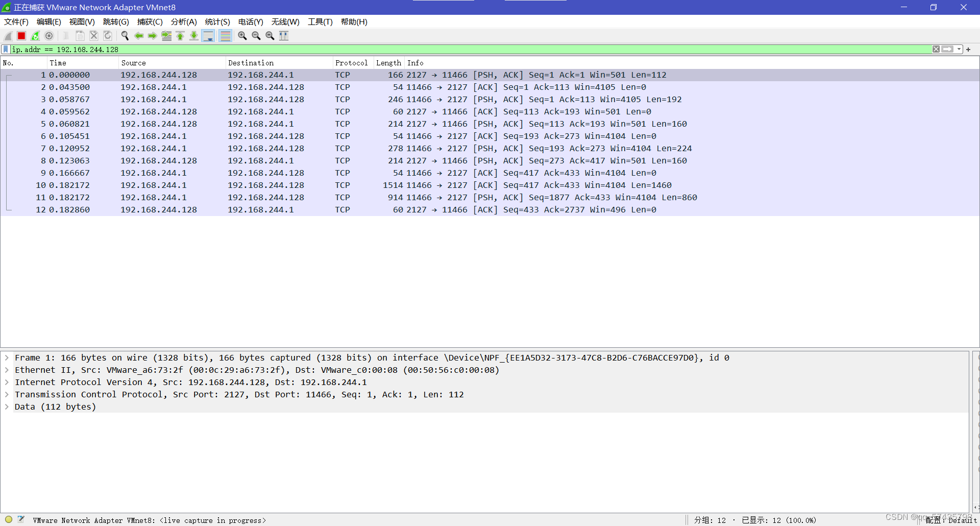Viewport: 980px width, 526px height.
Task: Sort by the Source column header
Action: point(173,63)
